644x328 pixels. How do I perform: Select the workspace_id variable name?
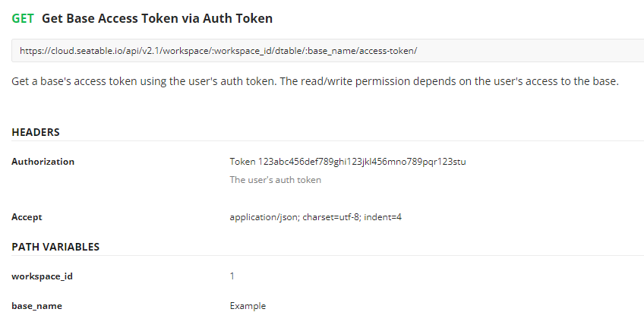(42, 276)
